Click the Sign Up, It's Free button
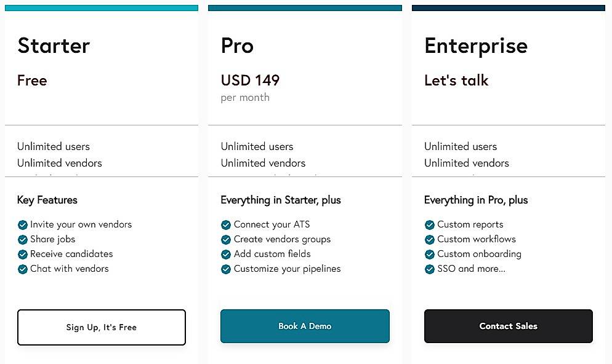The image size is (612, 364). coord(101,327)
